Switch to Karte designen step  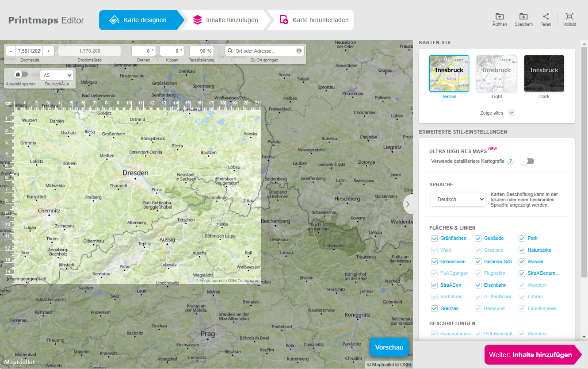coord(139,20)
